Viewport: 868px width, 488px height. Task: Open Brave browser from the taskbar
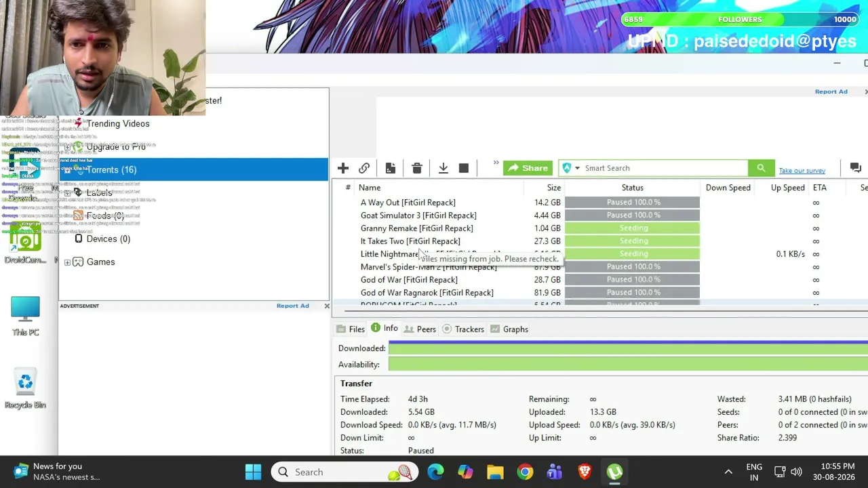click(585, 472)
